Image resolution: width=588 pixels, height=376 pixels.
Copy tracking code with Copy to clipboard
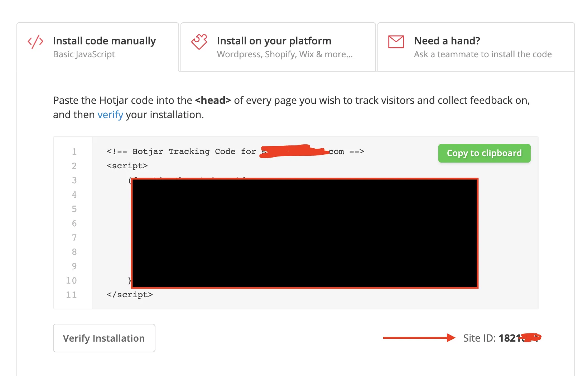[x=484, y=153]
